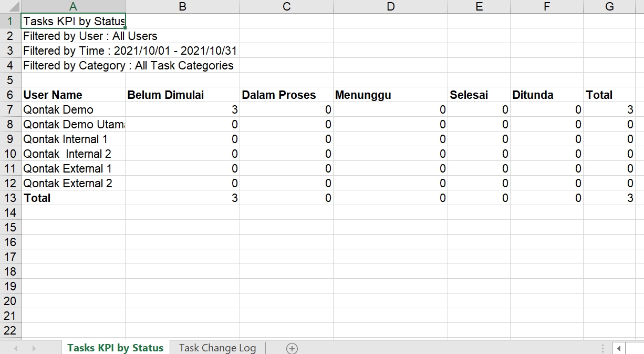This screenshot has width=644, height=354.
Task: Click the horizontal scrollbar left arrow
Action: coord(619,348)
